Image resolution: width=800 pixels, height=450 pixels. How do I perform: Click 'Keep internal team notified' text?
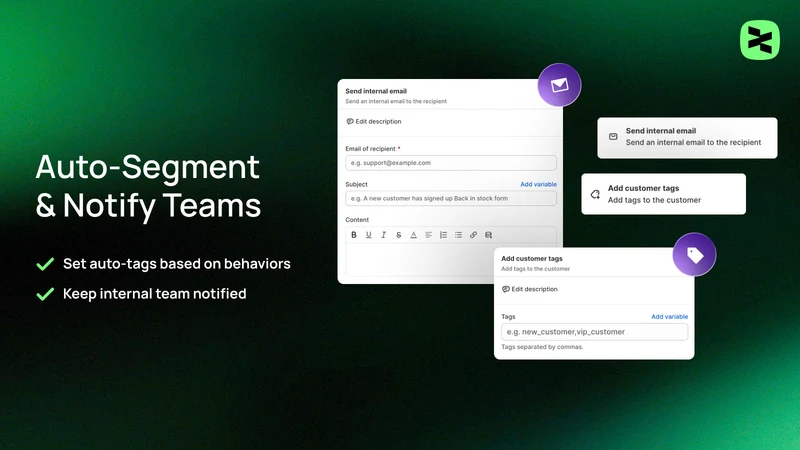click(155, 294)
